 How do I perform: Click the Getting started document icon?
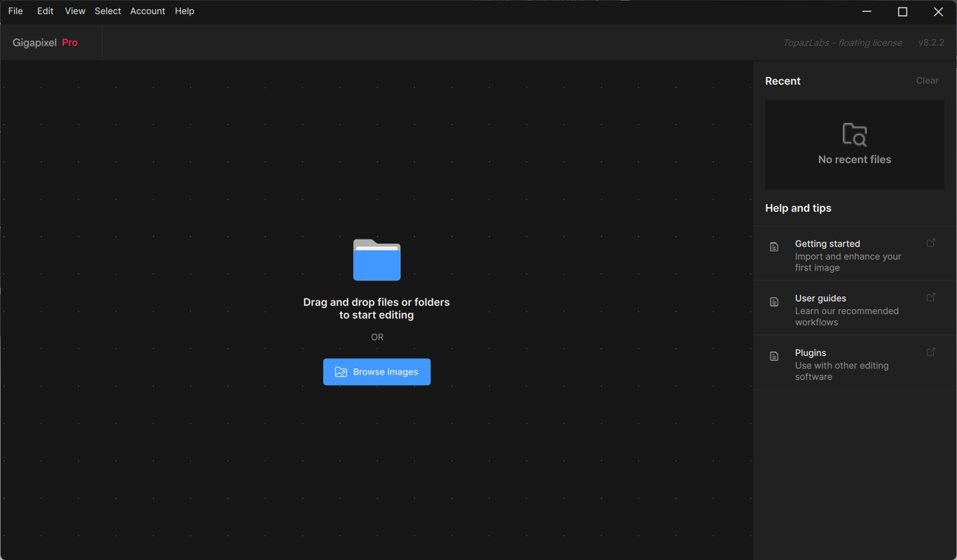775,247
